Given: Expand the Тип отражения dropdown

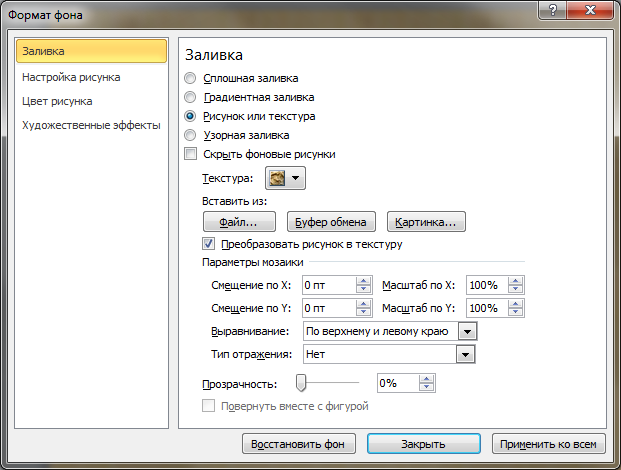Looking at the screenshot, I should [465, 354].
